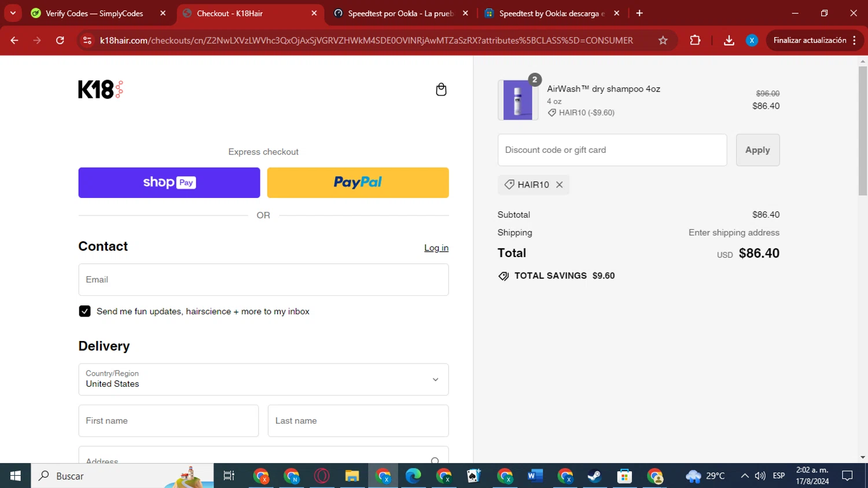Remove the HAIR10 discount code
This screenshot has width=868, height=488.
pyautogui.click(x=559, y=185)
